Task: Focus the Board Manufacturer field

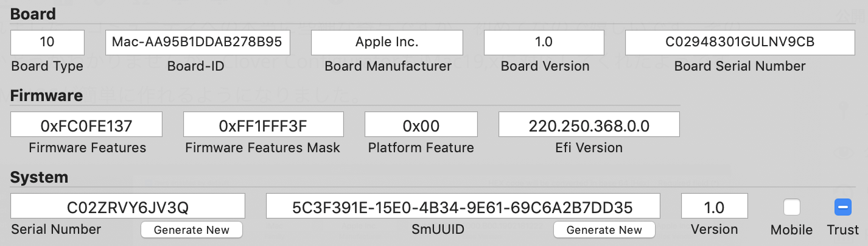Action: pyautogui.click(x=387, y=42)
